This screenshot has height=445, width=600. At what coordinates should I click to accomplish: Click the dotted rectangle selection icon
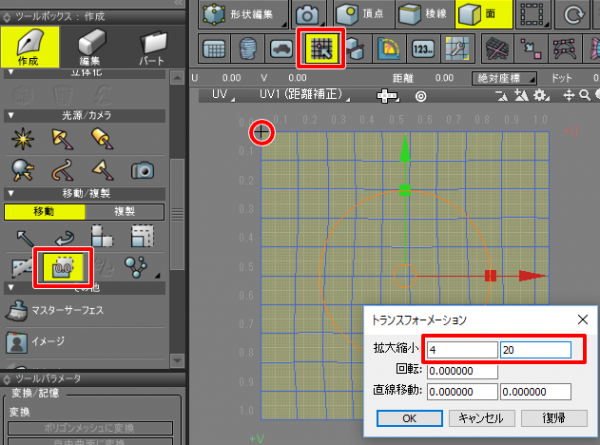pyautogui.click(x=532, y=15)
